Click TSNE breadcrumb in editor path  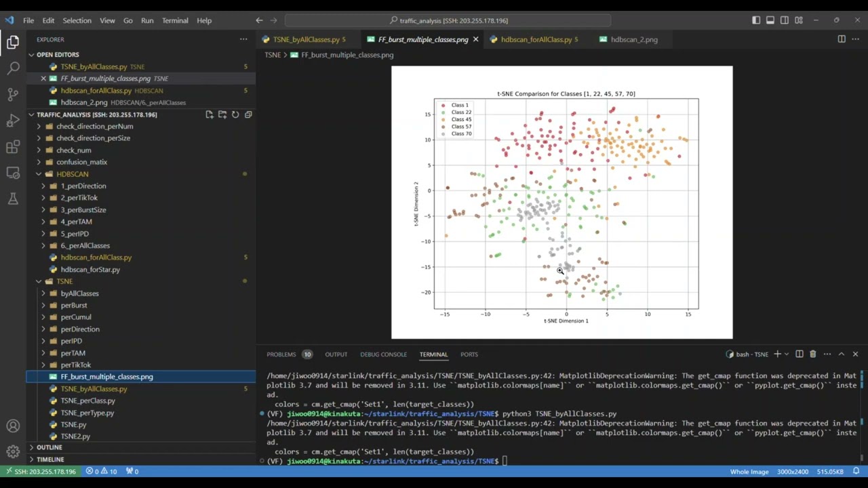(273, 55)
